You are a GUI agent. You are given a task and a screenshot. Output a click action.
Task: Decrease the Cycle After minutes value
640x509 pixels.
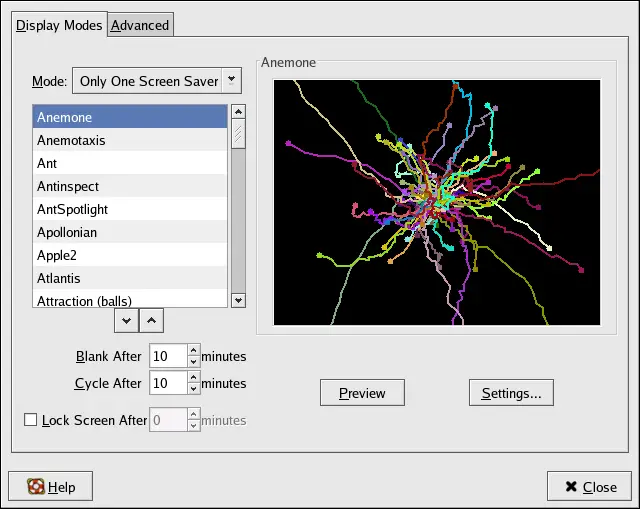coord(193,388)
